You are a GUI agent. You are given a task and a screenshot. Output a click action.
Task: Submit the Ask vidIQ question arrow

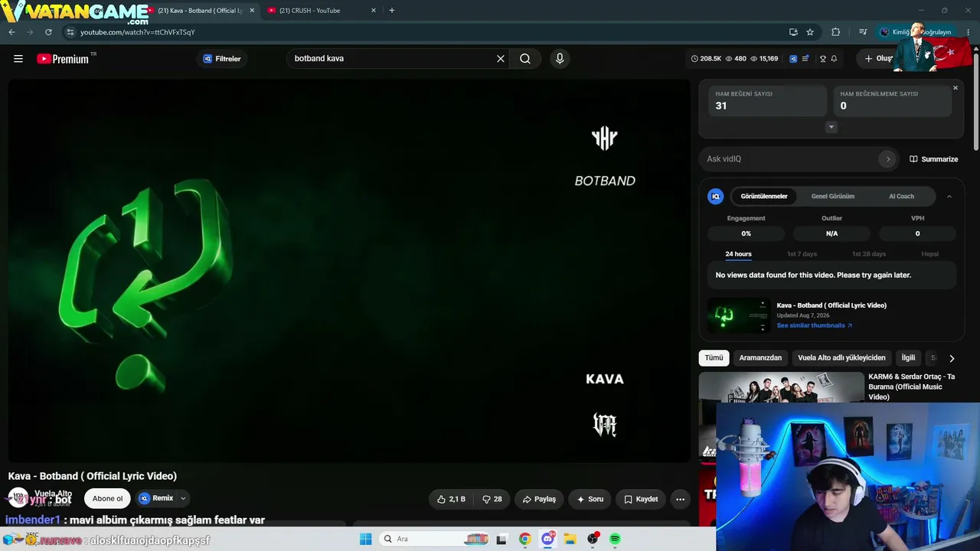coord(887,159)
